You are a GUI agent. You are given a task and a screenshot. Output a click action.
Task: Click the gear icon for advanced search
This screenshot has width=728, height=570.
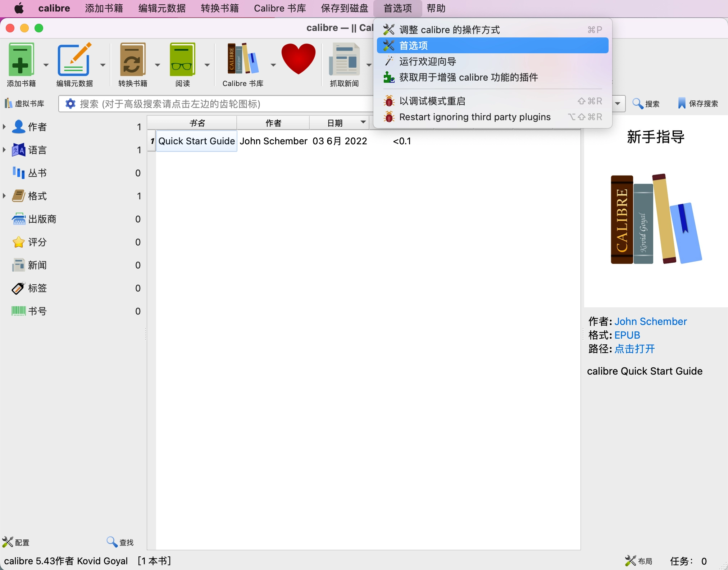[x=70, y=104]
